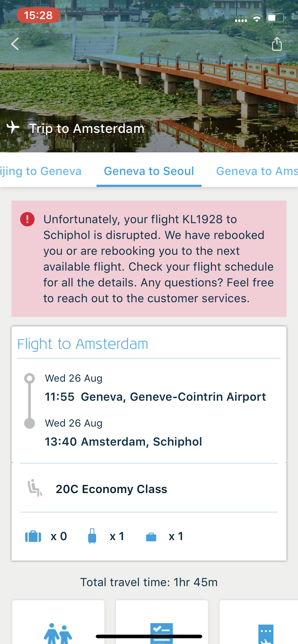This screenshot has width=298, height=644.
Task: Tap the small handbag accessory icon
Action: [151, 537]
